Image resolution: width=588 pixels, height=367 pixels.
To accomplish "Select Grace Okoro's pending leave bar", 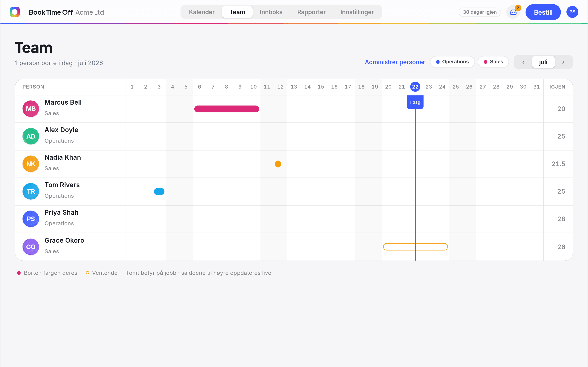I will pos(415,247).
